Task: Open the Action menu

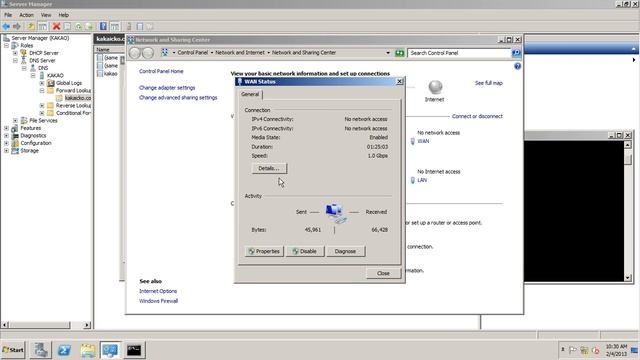Action: click(x=27, y=15)
